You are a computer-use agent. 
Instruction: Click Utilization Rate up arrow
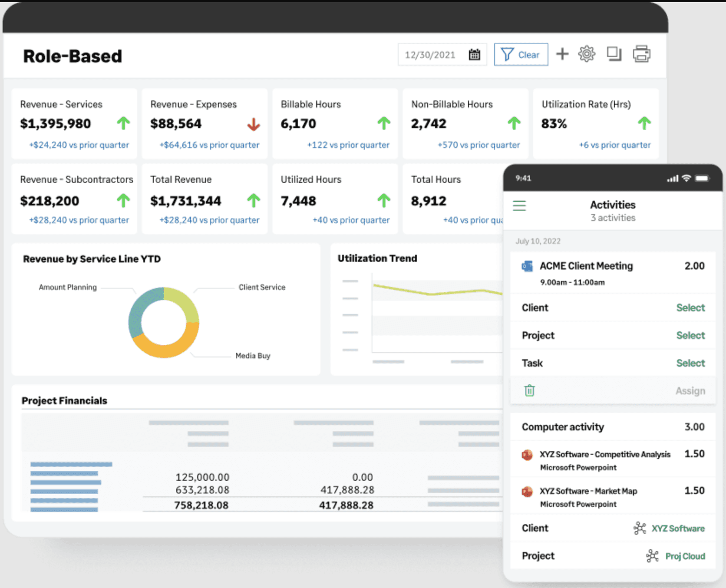(x=644, y=123)
